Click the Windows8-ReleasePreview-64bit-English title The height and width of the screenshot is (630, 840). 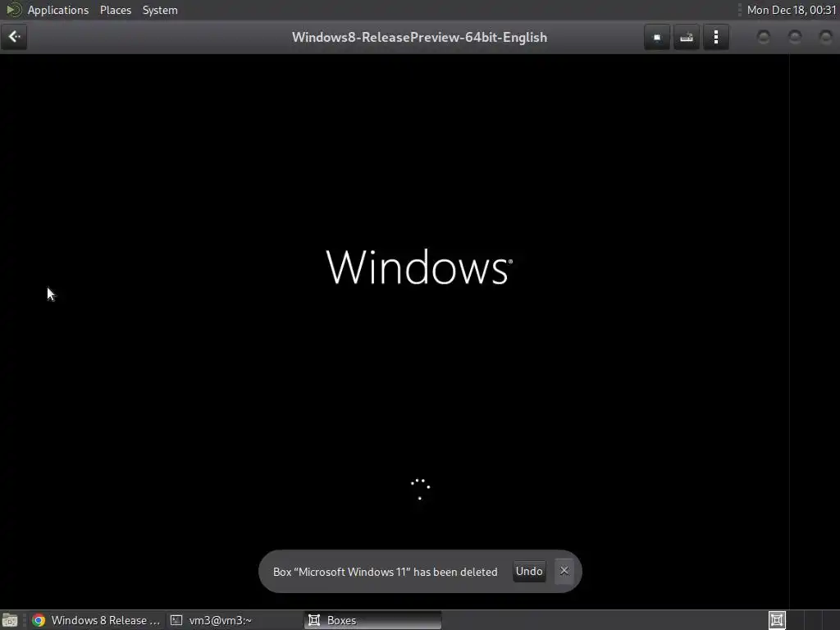tap(419, 38)
